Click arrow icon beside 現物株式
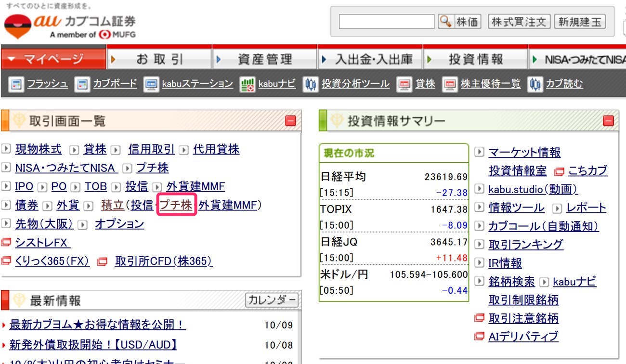 pos(6,149)
